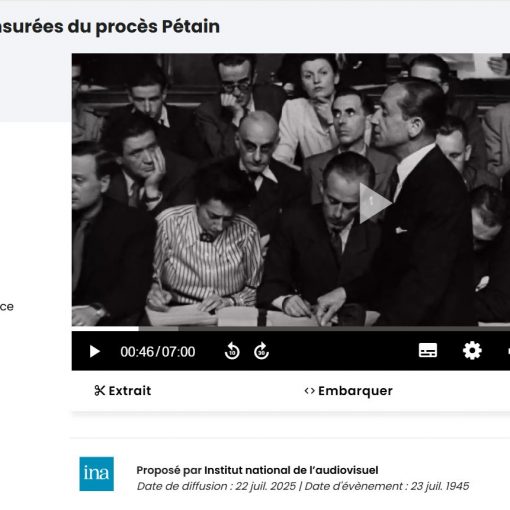Click the ina logo
Viewport: 510px width, 510px height.
pyautogui.click(x=96, y=474)
